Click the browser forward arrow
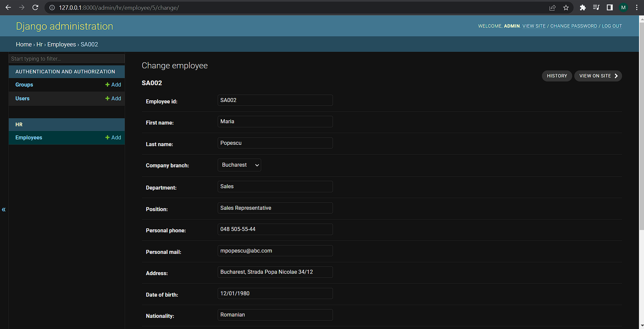The height and width of the screenshot is (329, 644). 22,7
